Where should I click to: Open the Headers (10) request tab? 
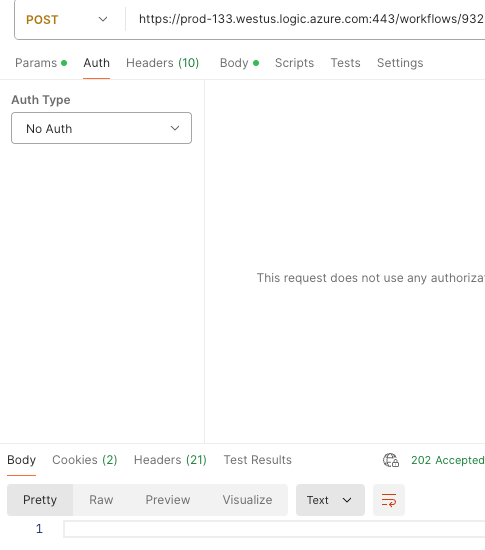[x=162, y=63]
